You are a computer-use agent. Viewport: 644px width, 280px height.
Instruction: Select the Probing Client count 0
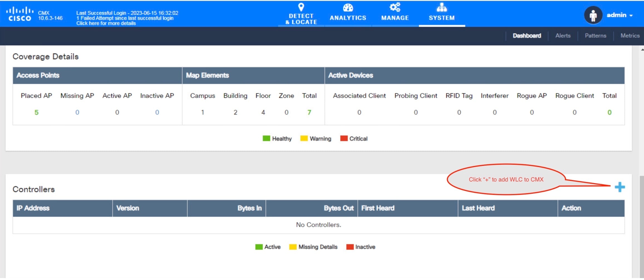[416, 112]
